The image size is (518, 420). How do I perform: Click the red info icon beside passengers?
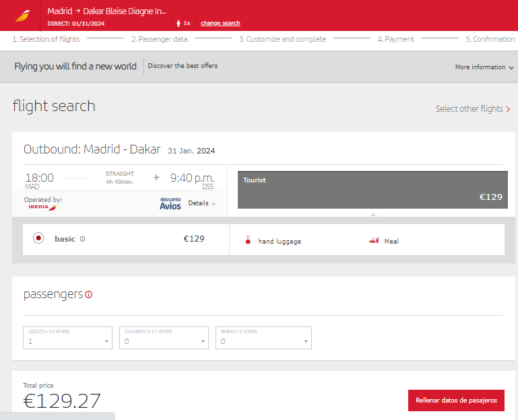(88, 295)
